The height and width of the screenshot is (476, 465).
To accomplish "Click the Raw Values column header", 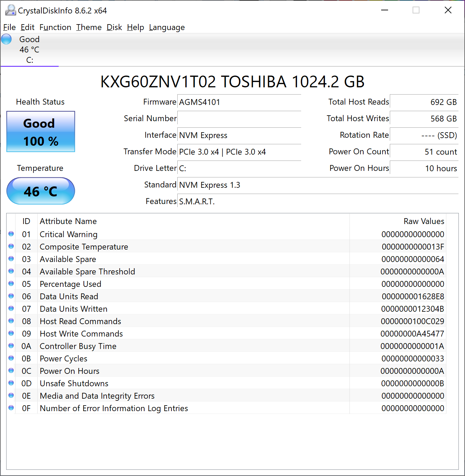I will click(x=424, y=221).
